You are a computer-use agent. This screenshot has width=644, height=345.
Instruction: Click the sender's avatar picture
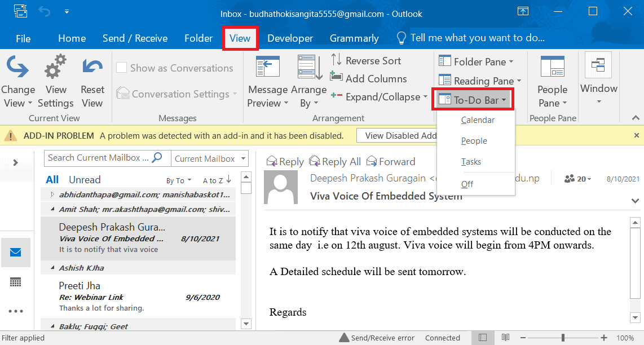point(280,187)
